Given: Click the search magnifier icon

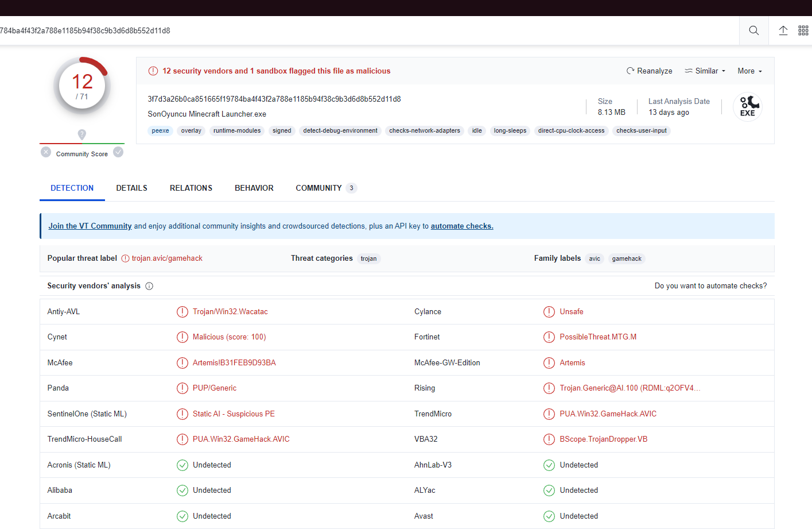Looking at the screenshot, I should [x=754, y=30].
